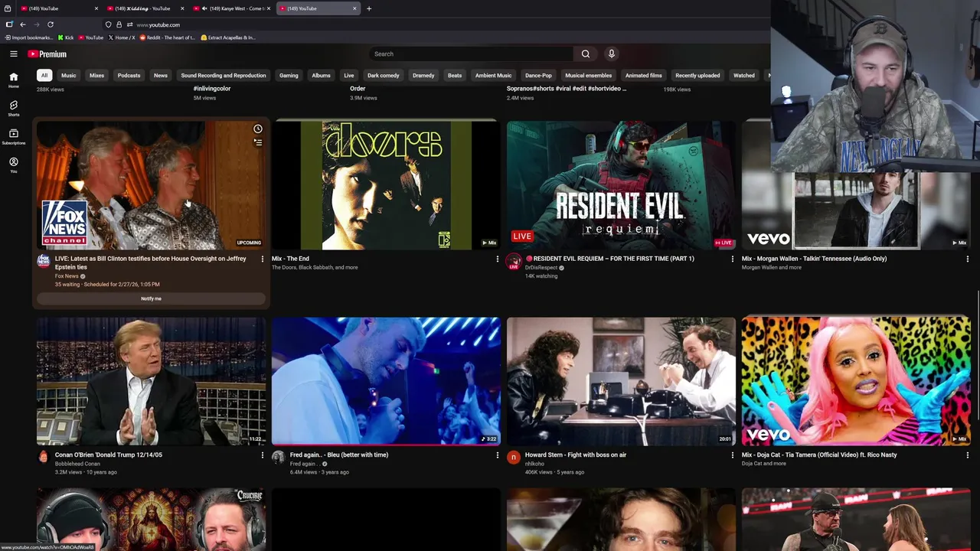This screenshot has width=980, height=551.
Task: Open Conan O'Brien Donald Trump thumbnail
Action: pos(151,381)
